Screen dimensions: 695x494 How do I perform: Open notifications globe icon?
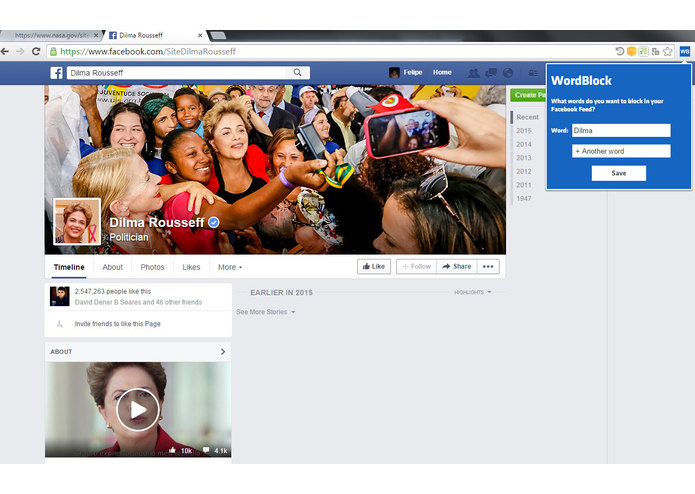pyautogui.click(x=508, y=73)
